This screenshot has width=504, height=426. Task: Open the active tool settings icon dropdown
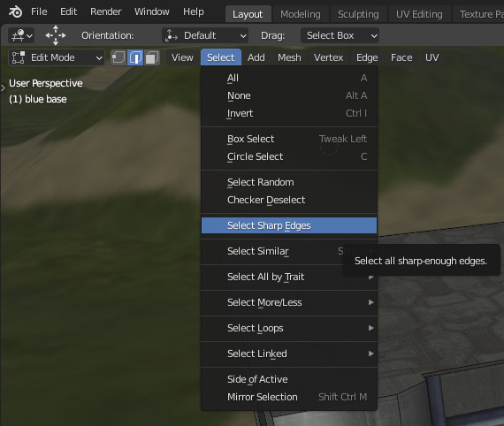[x=21, y=35]
